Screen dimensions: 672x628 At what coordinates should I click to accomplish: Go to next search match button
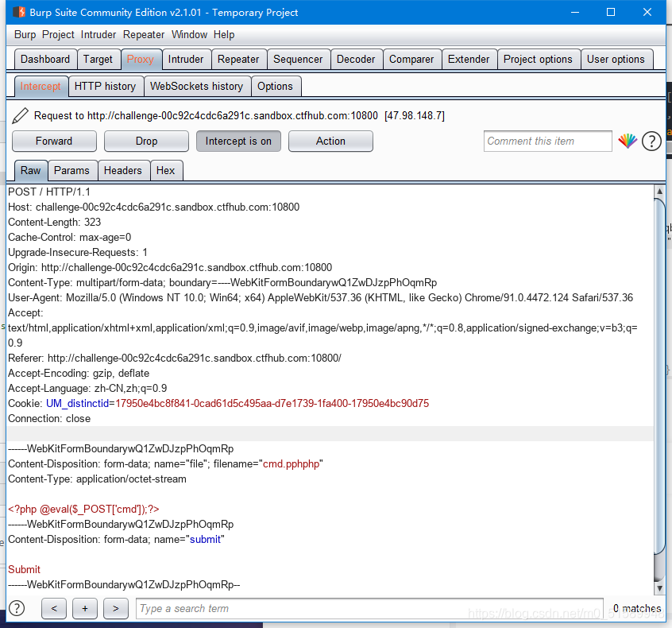pyautogui.click(x=116, y=608)
